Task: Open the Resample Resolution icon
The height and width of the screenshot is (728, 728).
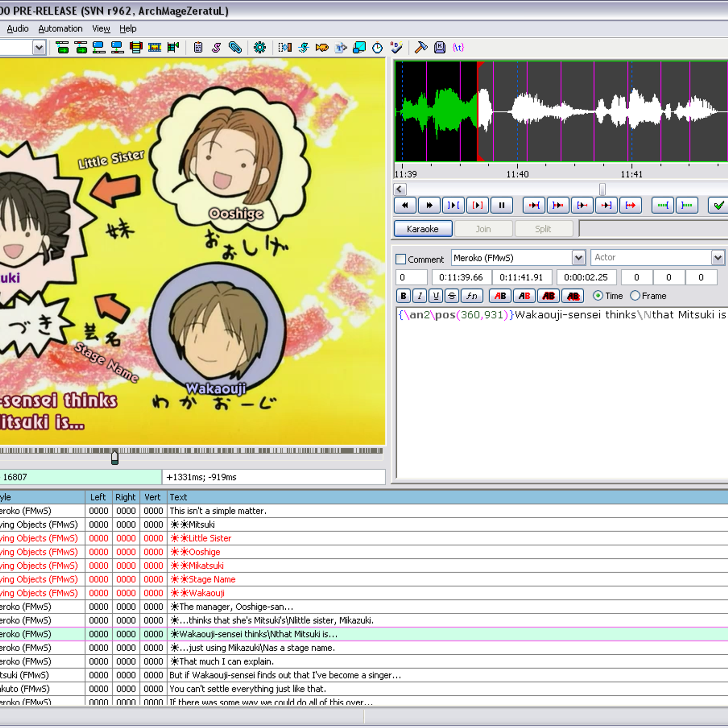Action: 359,47
